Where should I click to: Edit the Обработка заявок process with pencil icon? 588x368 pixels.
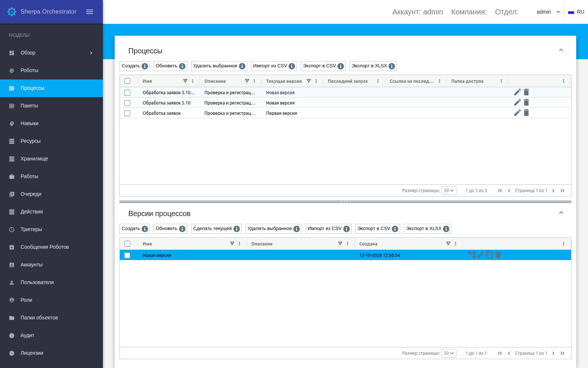(x=517, y=113)
